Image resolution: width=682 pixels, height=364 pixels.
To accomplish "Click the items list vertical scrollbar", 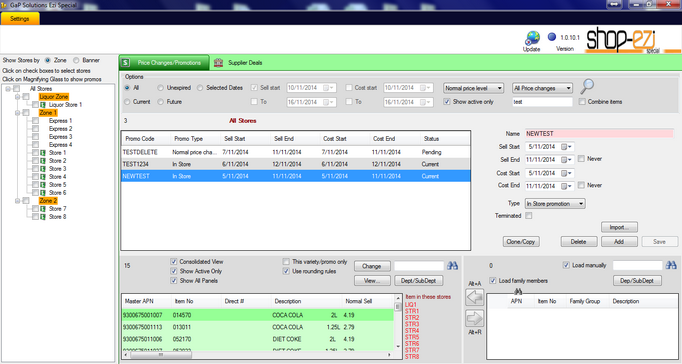I will (x=397, y=322).
